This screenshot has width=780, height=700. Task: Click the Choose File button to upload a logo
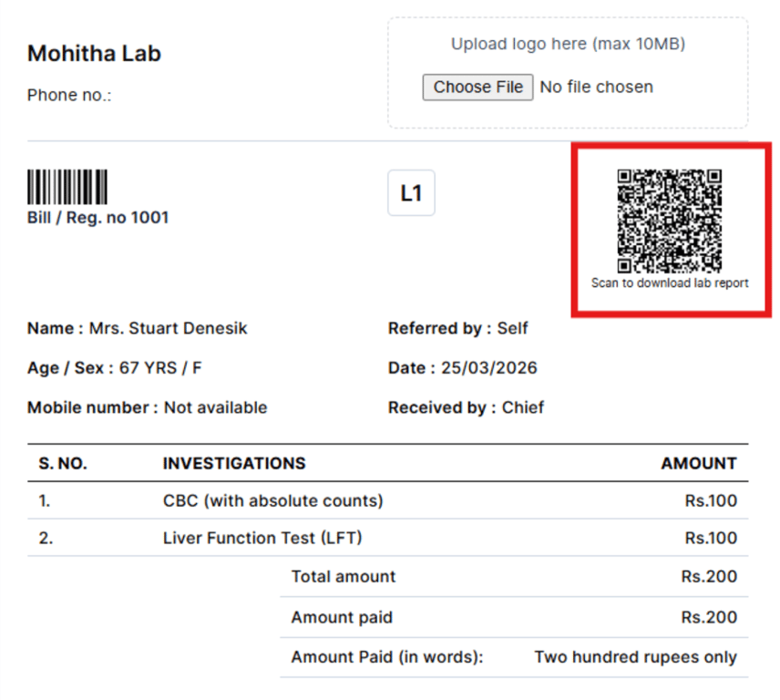click(477, 87)
